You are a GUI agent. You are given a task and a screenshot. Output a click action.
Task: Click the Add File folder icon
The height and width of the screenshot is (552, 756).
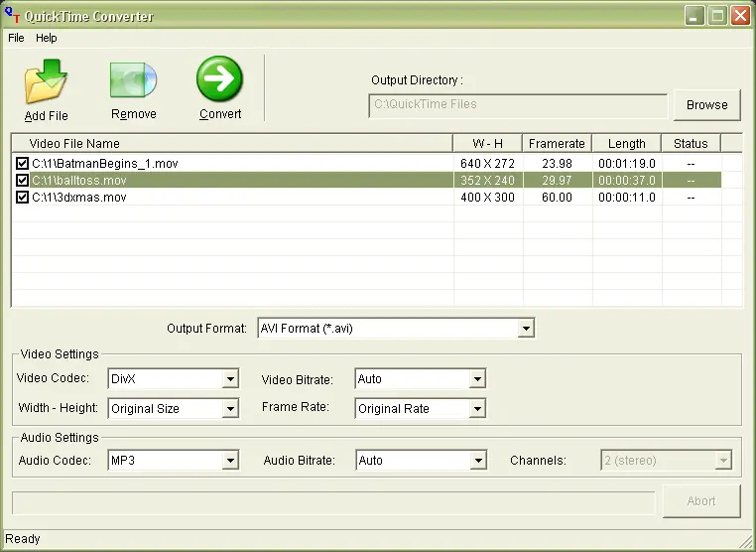point(46,82)
